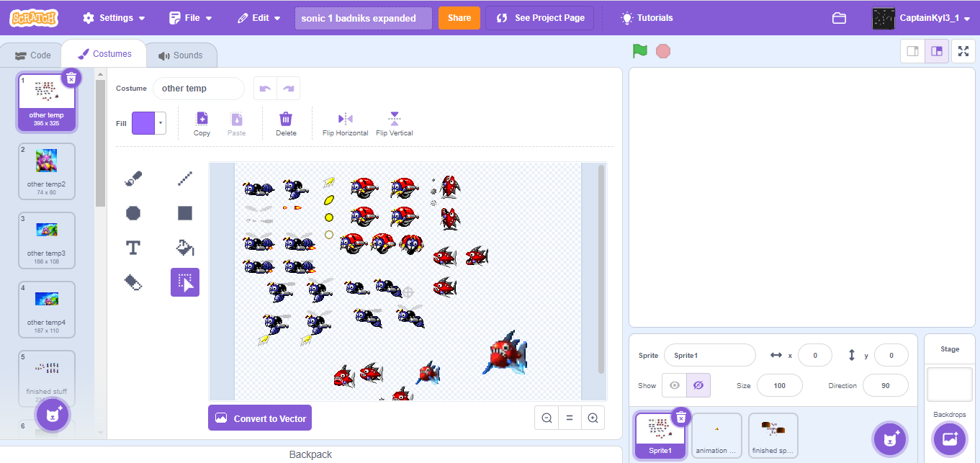Select costume thumbnail 'other temp2'
980x463 pixels.
coord(47,171)
